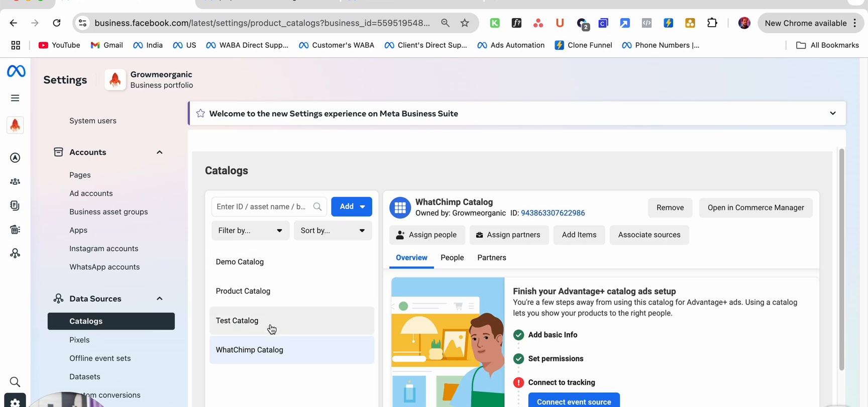Switch to the Partners tab
Screen dimensions: 868x407
point(492,258)
